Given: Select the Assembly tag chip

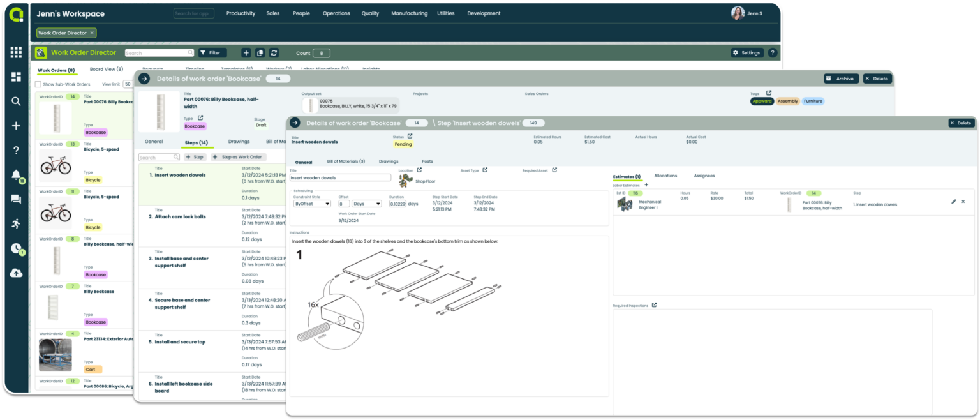Looking at the screenshot, I should (x=788, y=101).
